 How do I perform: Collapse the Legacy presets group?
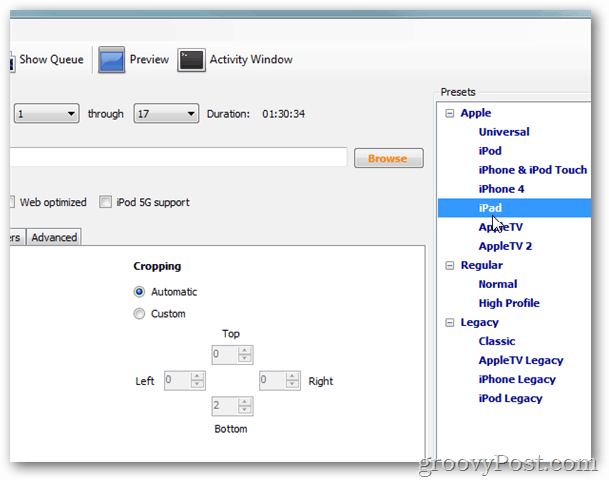pyautogui.click(x=449, y=322)
